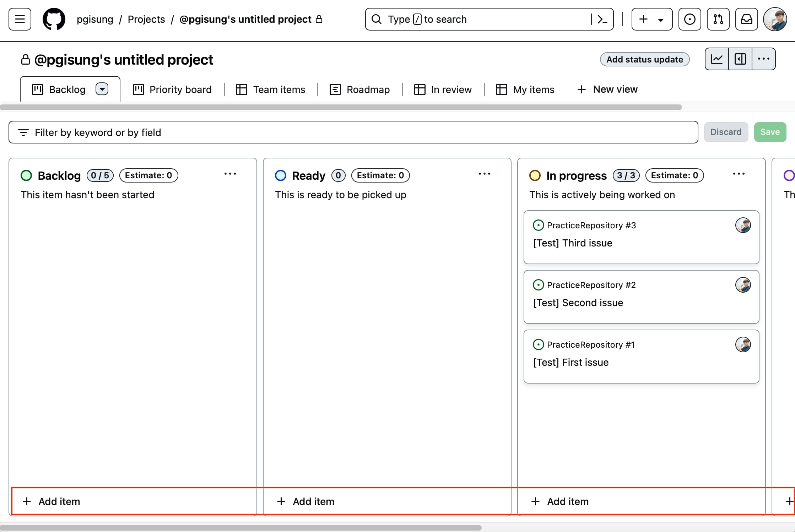Open project insights chart icon
The width and height of the screenshot is (795, 532).
717,59
